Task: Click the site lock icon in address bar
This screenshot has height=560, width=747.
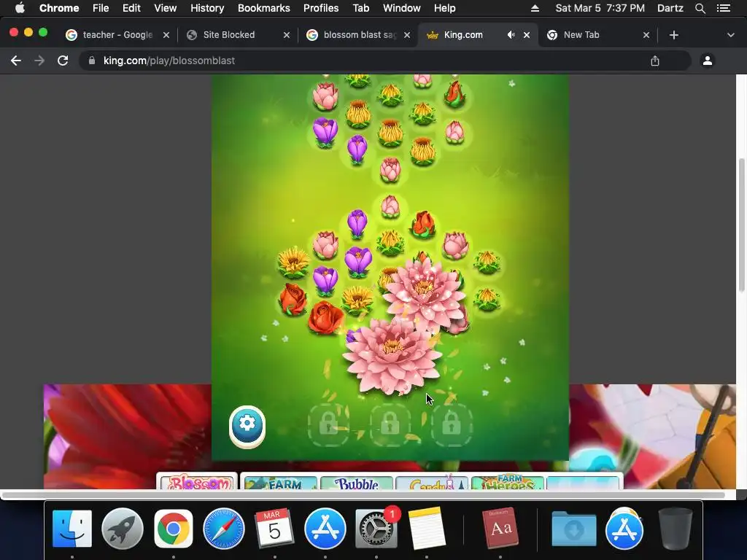Action: click(x=93, y=61)
